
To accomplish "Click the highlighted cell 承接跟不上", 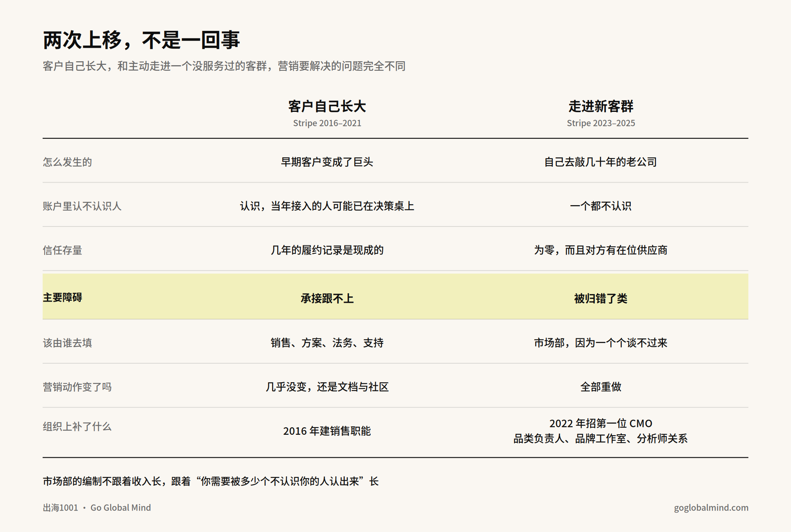I will click(327, 298).
